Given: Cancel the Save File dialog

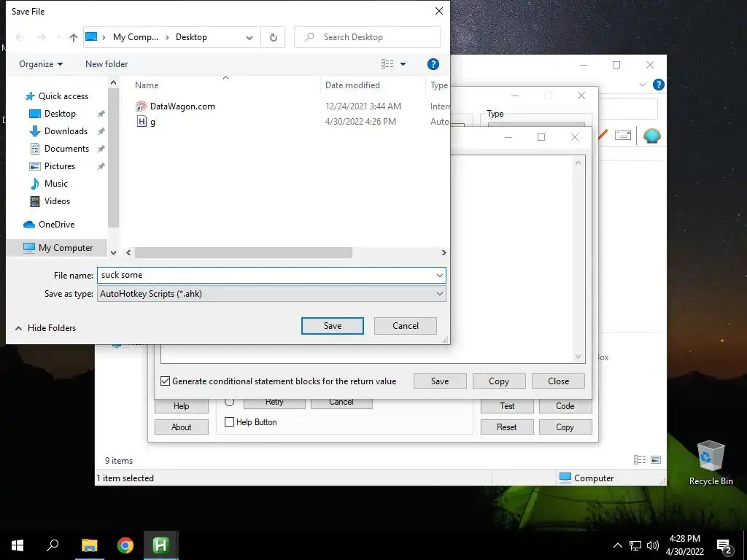Looking at the screenshot, I should (406, 326).
